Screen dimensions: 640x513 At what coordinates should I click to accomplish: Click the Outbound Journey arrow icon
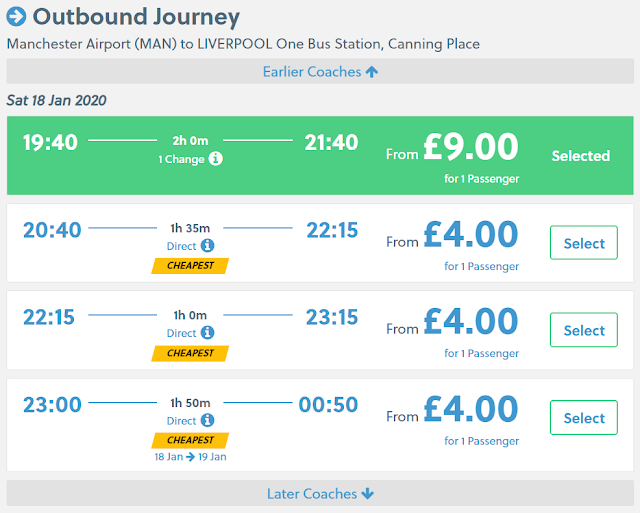pyautogui.click(x=17, y=17)
